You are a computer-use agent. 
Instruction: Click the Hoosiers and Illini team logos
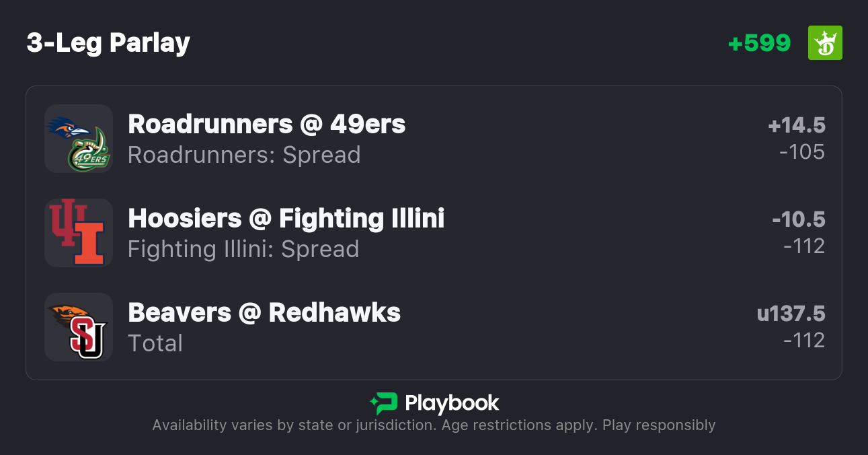click(79, 233)
